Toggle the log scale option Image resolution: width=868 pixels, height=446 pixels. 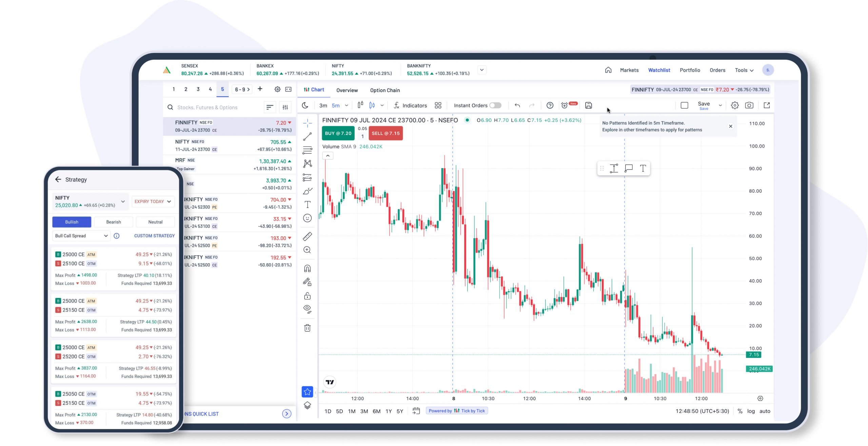coord(751,411)
